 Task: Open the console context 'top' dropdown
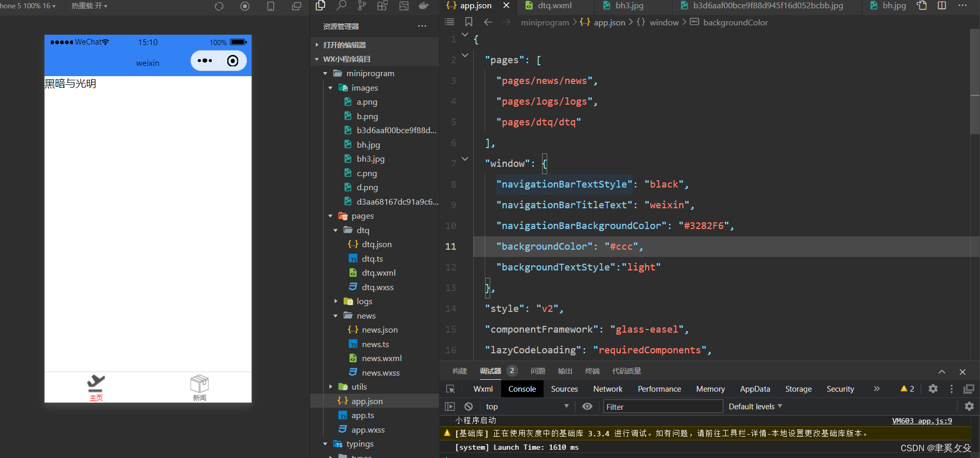(527, 407)
